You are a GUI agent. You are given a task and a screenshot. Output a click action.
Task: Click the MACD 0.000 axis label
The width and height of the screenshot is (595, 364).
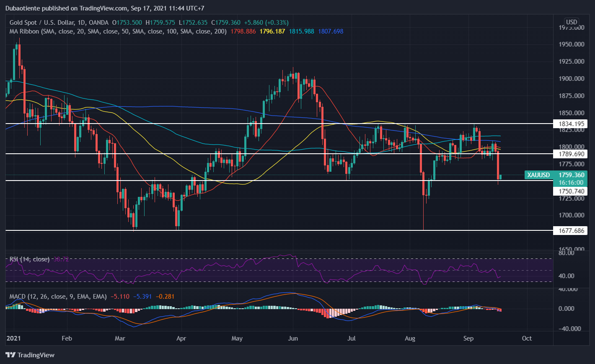567,309
